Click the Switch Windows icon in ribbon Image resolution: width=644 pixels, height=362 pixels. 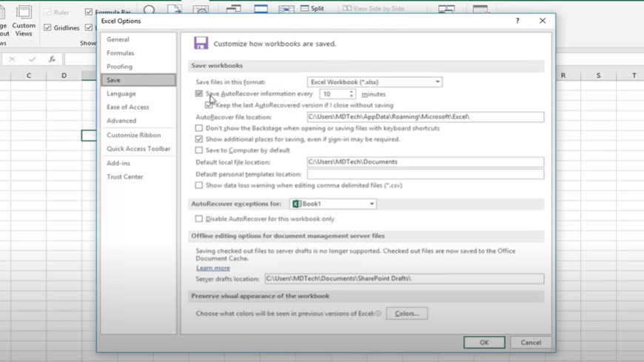[446, 9]
